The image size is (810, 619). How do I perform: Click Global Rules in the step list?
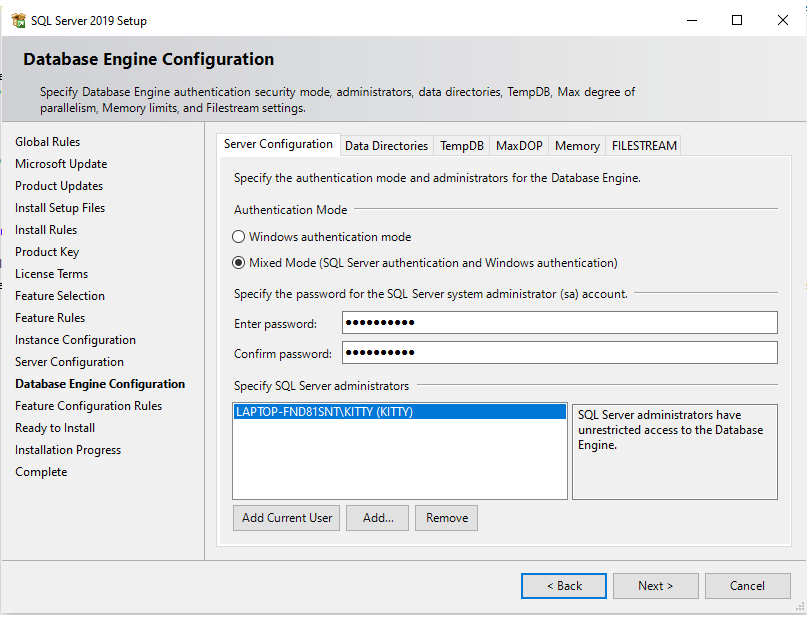click(48, 142)
